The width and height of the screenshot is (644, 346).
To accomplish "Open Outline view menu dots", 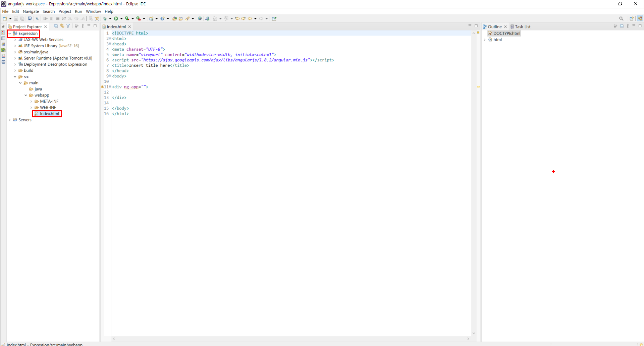I will click(628, 26).
